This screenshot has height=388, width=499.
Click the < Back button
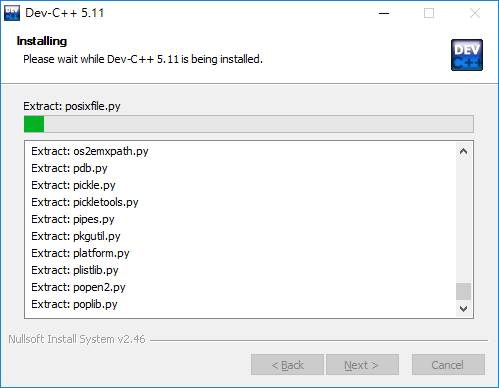287,365
